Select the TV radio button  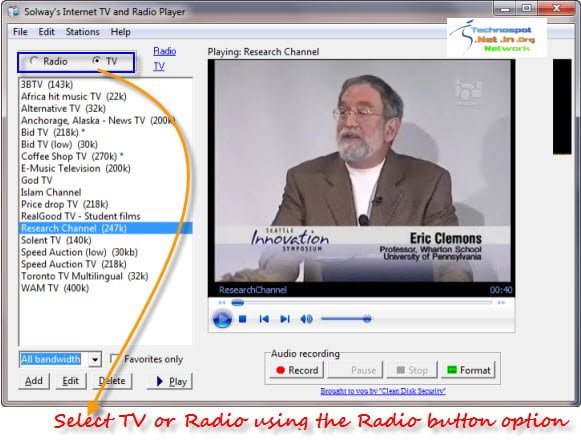(97, 60)
